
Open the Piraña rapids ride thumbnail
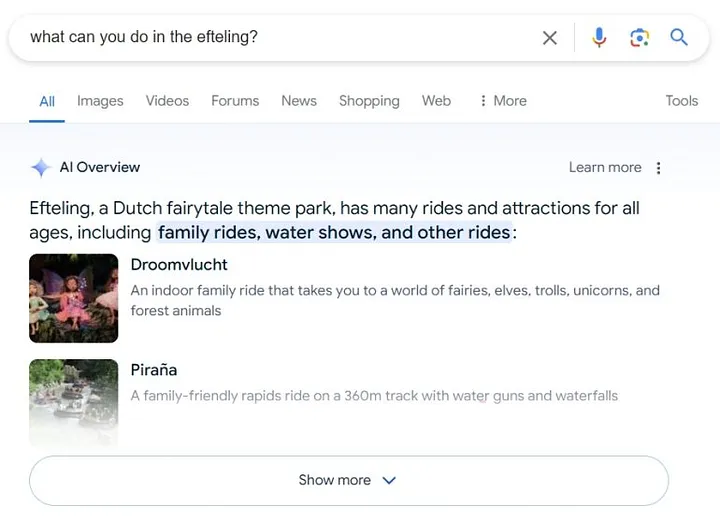click(x=73, y=403)
